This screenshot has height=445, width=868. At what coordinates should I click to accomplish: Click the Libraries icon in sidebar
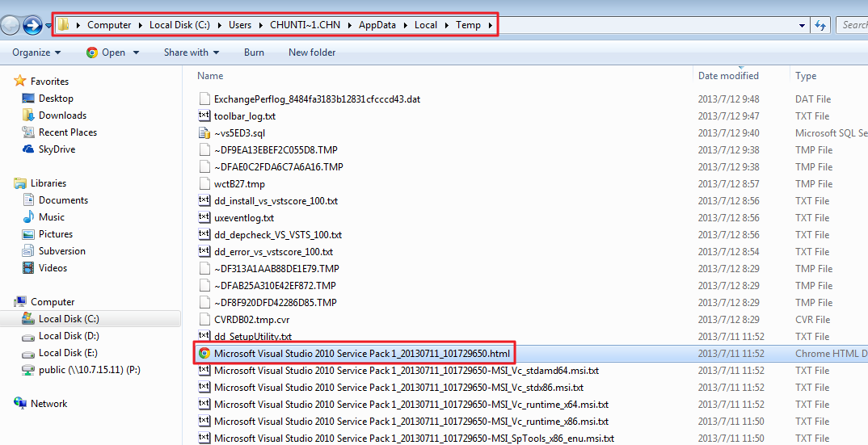[20, 183]
